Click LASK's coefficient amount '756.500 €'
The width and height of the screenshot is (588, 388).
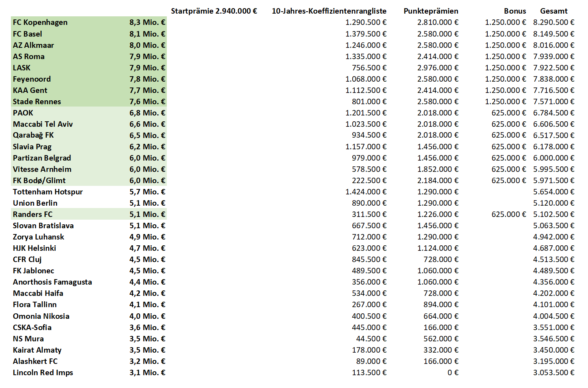click(x=369, y=68)
